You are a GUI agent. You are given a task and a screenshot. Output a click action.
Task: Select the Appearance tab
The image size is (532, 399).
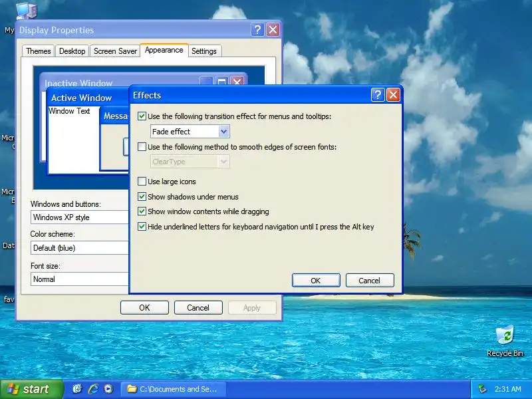[x=164, y=51]
